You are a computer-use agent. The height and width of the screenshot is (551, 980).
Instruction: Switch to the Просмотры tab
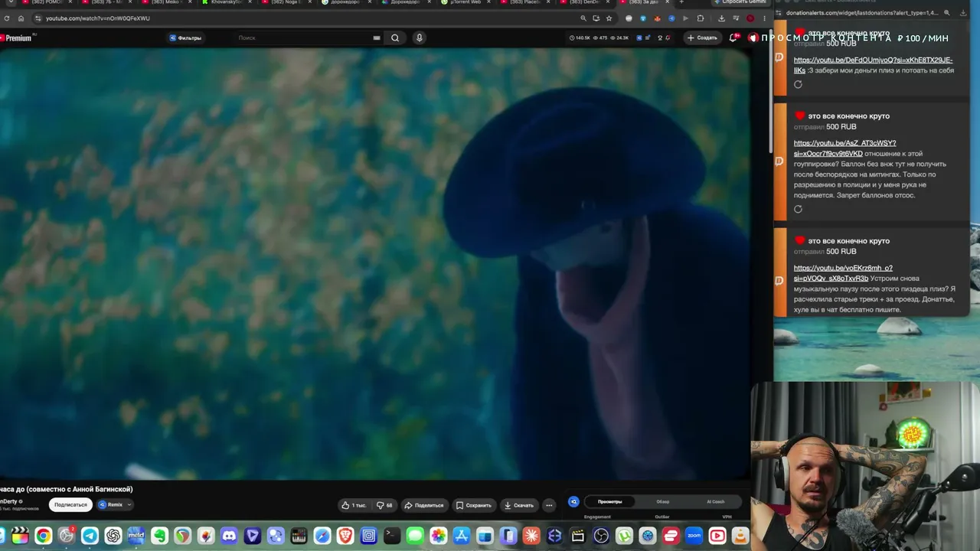pos(610,501)
